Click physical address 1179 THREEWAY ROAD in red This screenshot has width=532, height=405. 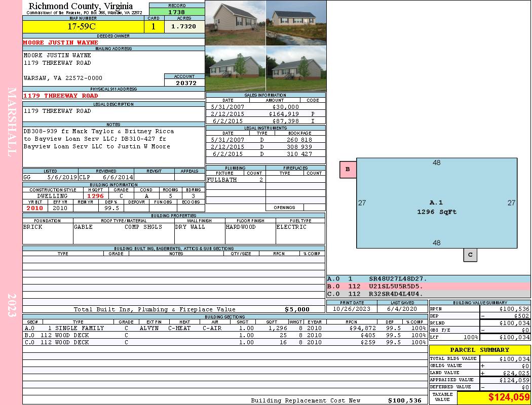click(x=61, y=96)
